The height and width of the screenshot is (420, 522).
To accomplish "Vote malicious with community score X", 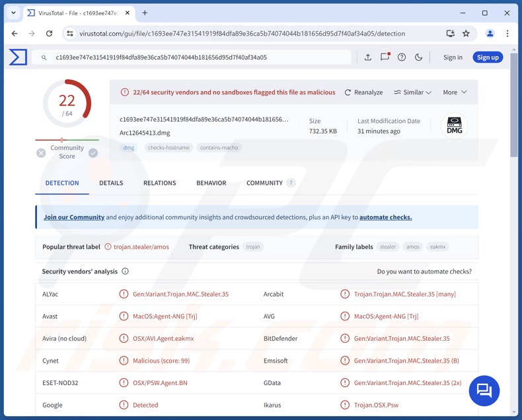I will [x=41, y=153].
